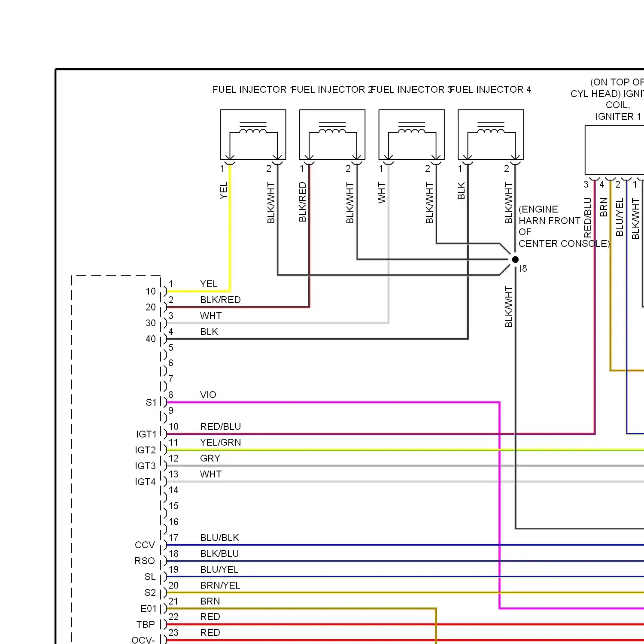
Task: Click the vertical BLK/RED label under injector 2
Action: [x=302, y=202]
